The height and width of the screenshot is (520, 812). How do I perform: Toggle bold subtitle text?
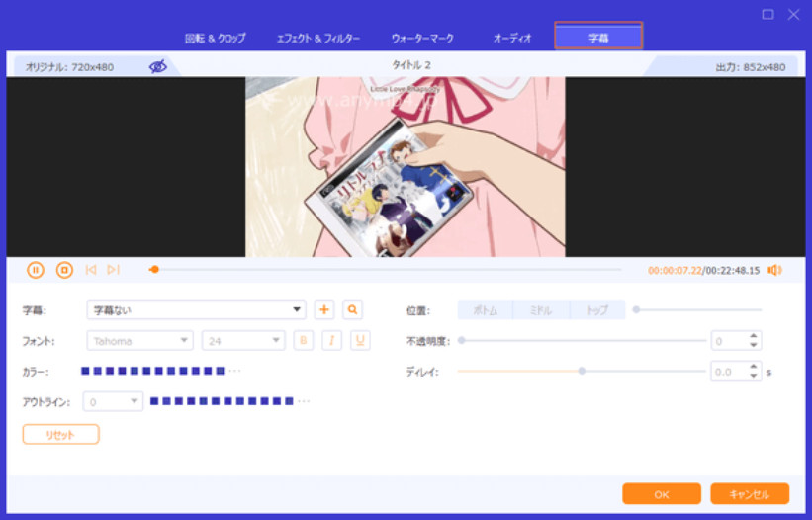304,340
